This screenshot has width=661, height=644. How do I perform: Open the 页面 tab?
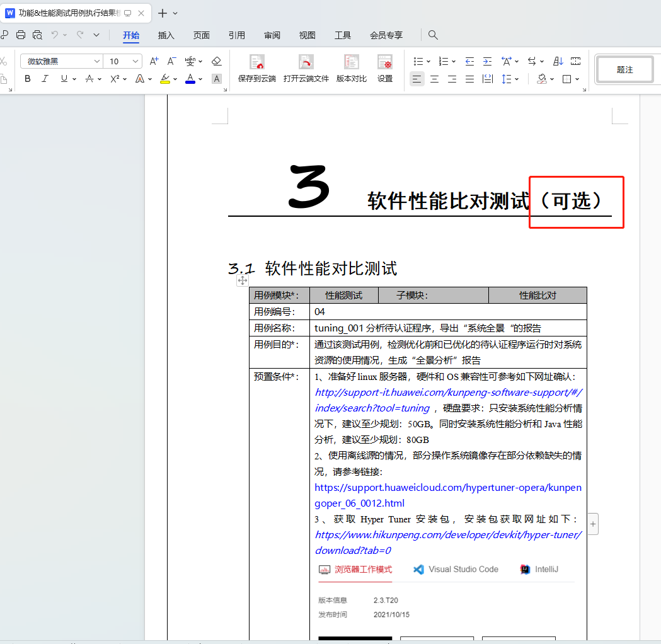coord(202,35)
